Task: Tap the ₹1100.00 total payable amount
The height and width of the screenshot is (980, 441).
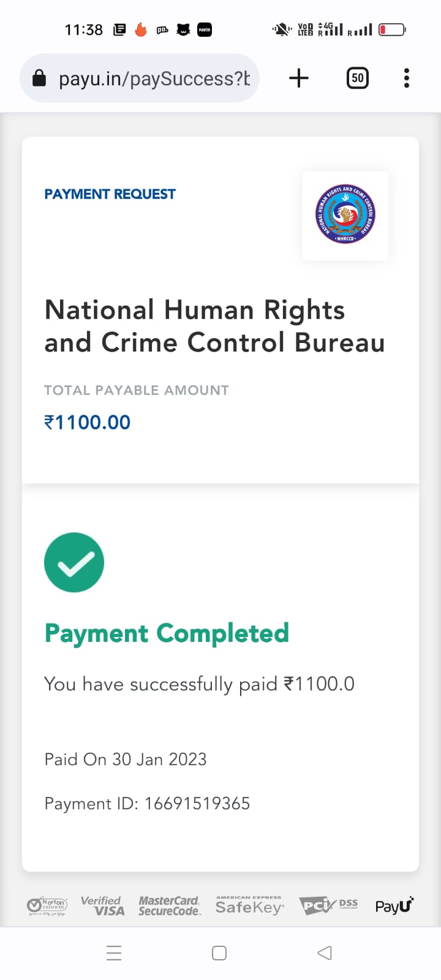Action: pos(88,422)
